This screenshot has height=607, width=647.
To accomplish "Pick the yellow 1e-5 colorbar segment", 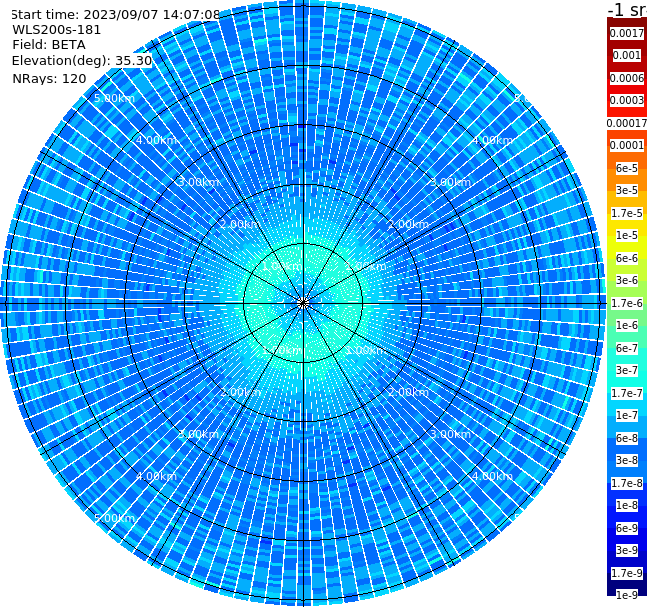I will 627,235.
